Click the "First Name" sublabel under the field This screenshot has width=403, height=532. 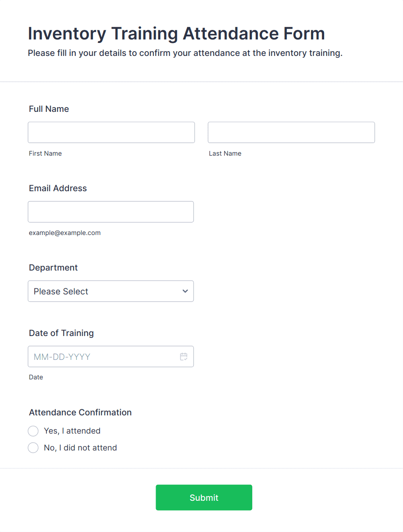pyautogui.click(x=45, y=153)
